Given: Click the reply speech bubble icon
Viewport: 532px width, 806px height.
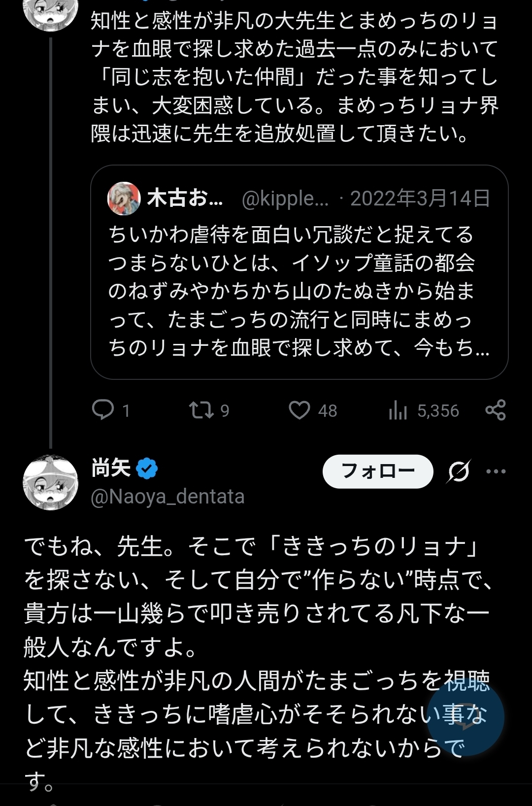Looking at the screenshot, I should tap(103, 410).
